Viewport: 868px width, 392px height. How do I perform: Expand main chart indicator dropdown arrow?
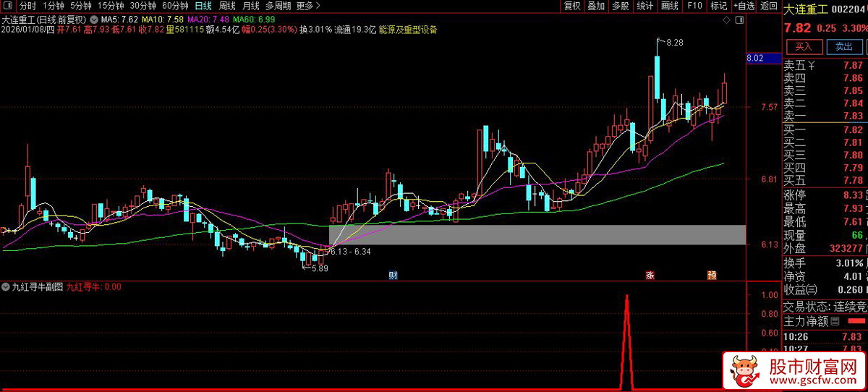94,18
